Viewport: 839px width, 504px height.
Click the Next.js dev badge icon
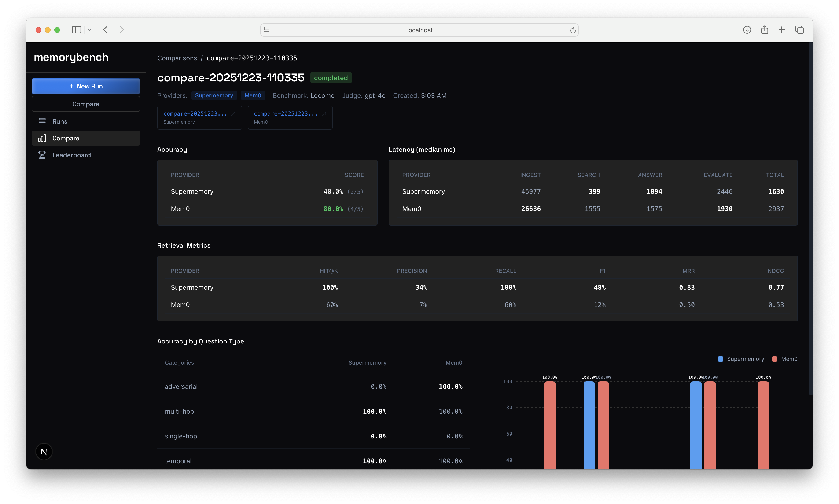tap(44, 452)
